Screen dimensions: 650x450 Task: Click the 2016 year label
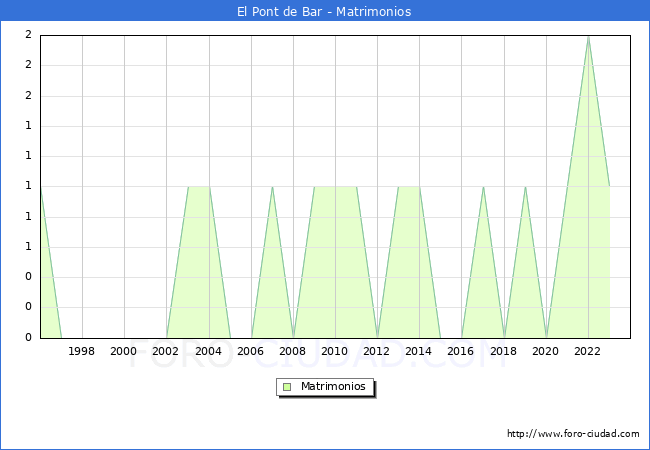tap(462, 351)
